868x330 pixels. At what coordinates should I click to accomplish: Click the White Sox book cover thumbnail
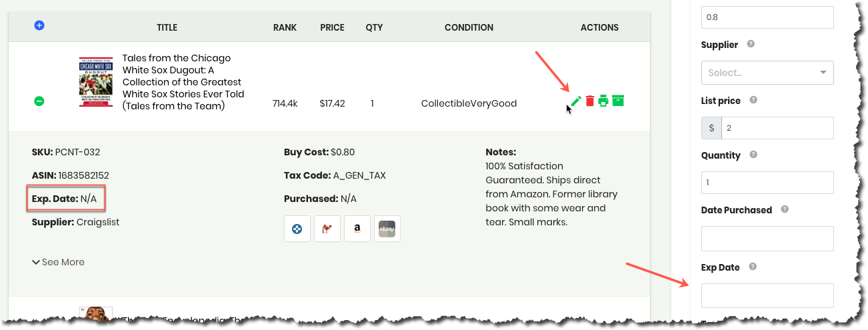pyautogui.click(x=96, y=82)
